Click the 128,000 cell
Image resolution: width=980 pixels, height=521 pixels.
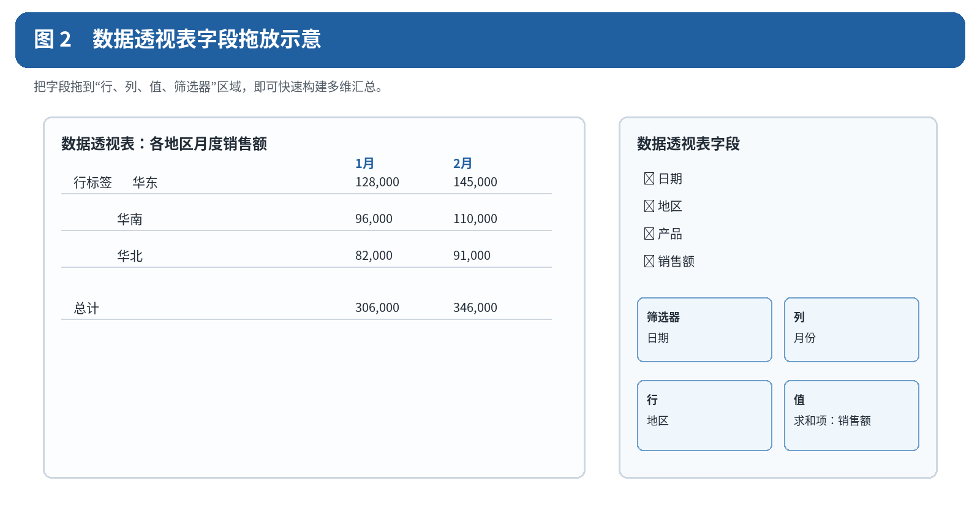[377, 182]
